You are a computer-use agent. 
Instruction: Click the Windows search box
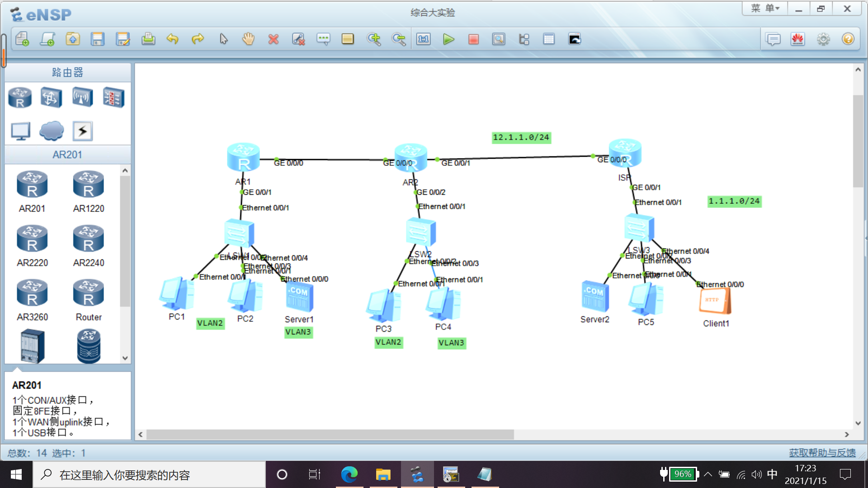149,475
